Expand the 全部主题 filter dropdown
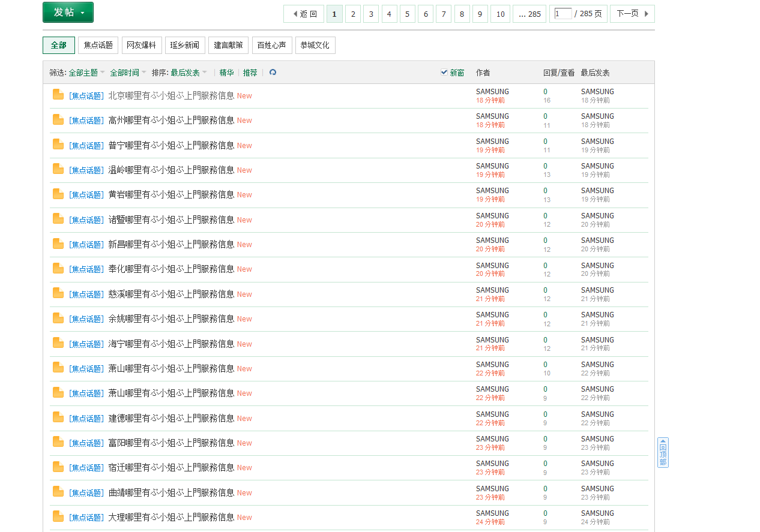The height and width of the screenshot is (532, 760). click(86, 73)
